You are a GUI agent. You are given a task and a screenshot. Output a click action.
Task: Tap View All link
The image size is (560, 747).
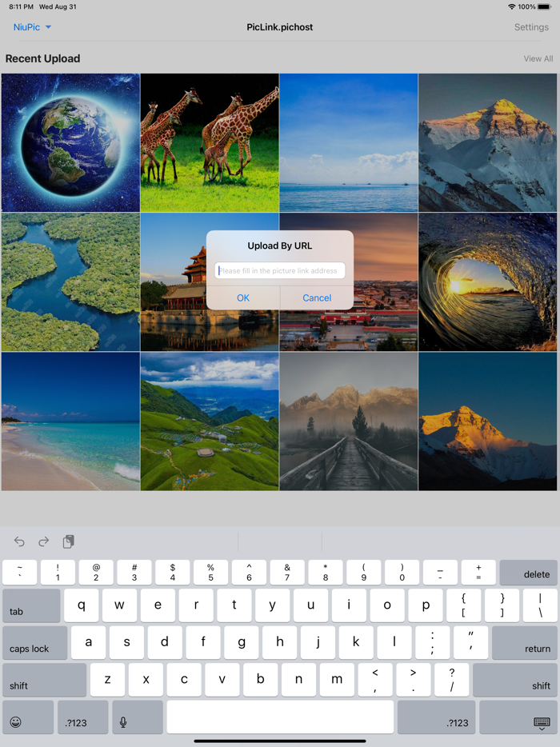538,58
